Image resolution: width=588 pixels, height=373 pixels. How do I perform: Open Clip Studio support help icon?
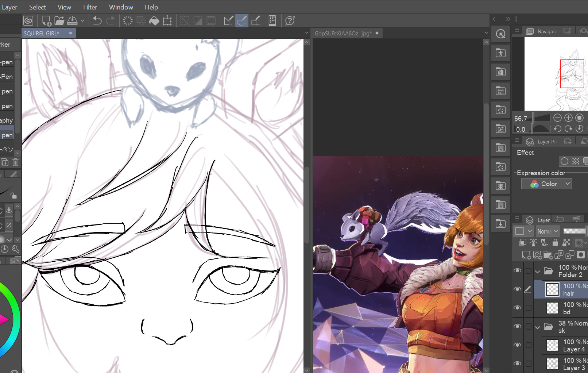point(290,21)
